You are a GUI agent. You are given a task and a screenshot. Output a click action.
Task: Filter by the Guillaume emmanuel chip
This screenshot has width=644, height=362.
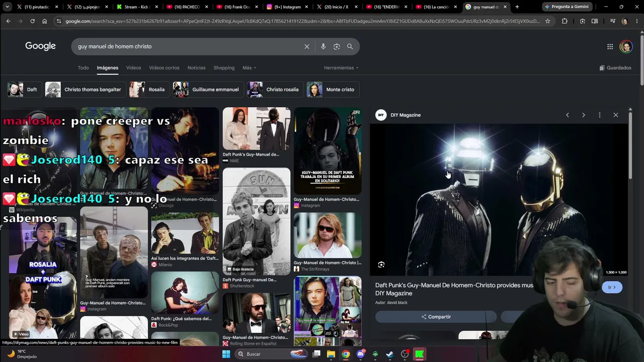point(207,89)
